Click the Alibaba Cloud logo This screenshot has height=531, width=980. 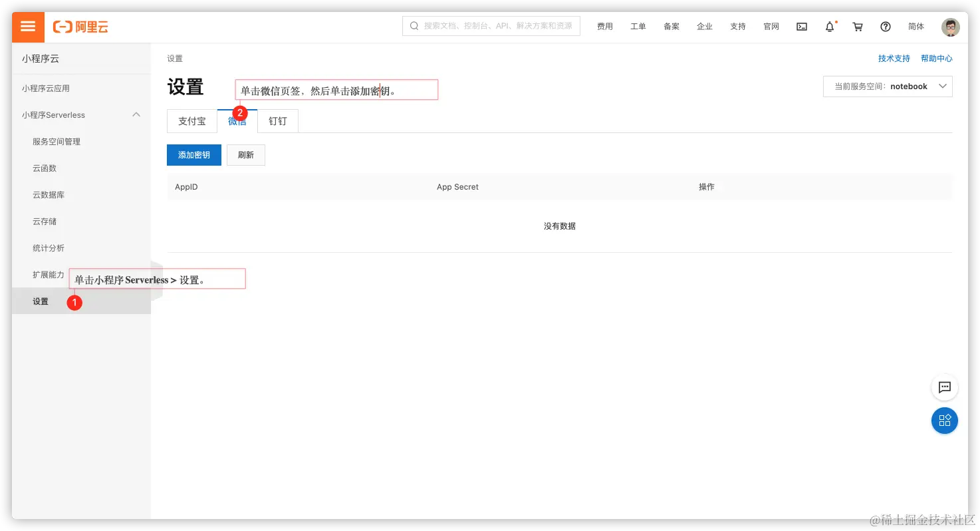tap(80, 27)
